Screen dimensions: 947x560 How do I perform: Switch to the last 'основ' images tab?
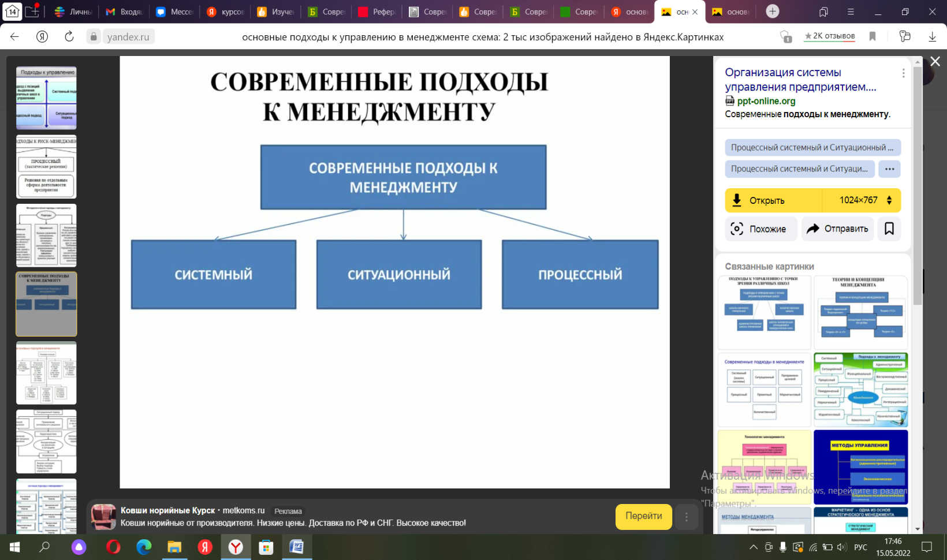click(x=730, y=12)
